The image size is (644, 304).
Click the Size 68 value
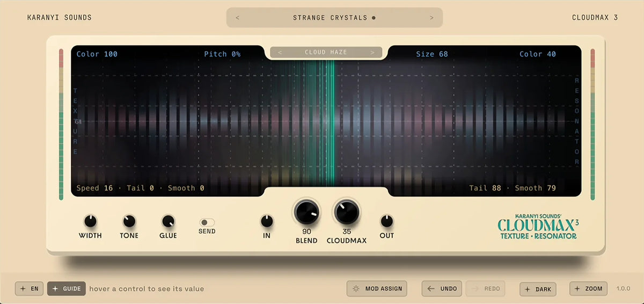tap(432, 54)
